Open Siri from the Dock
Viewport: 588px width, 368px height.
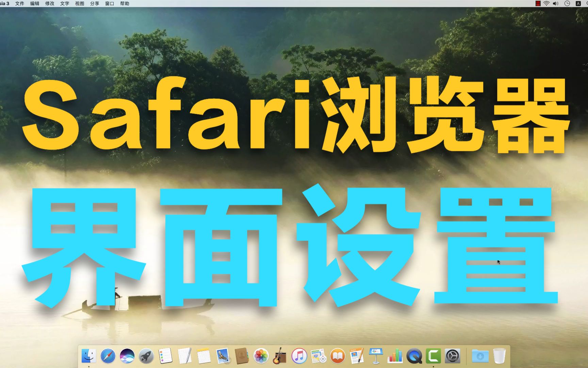127,356
